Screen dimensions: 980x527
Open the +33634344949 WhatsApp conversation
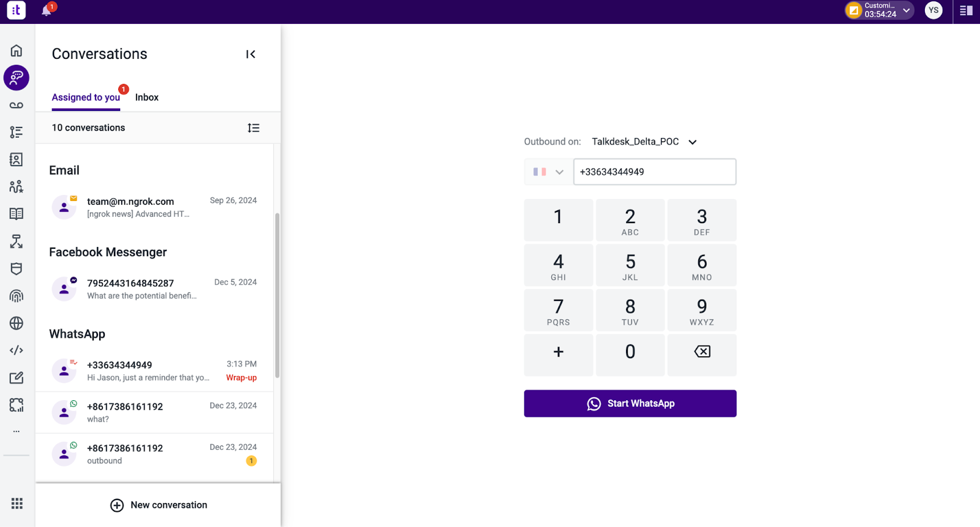tap(154, 371)
